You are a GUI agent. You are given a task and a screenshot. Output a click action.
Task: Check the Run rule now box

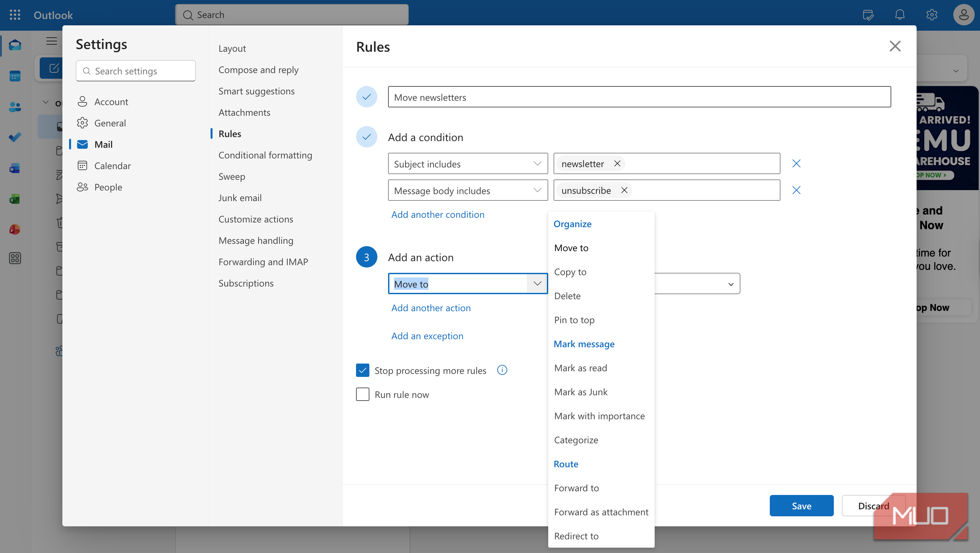tap(363, 394)
